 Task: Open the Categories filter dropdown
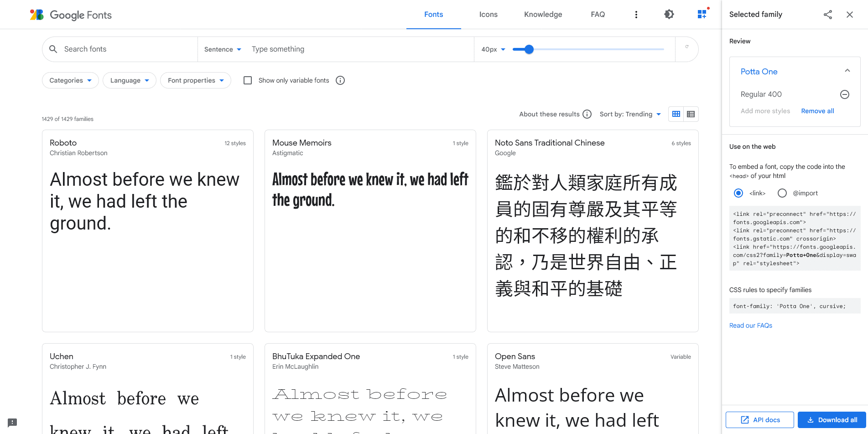[x=70, y=80]
